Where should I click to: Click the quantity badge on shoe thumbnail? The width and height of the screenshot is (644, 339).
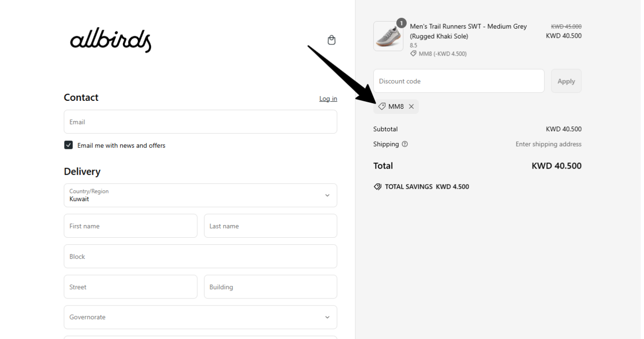tap(401, 23)
